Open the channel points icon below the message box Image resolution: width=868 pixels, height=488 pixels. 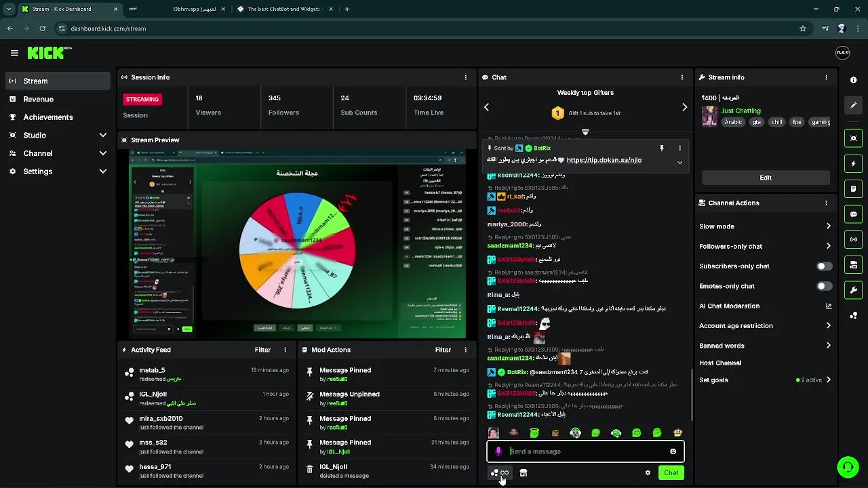[500, 473]
